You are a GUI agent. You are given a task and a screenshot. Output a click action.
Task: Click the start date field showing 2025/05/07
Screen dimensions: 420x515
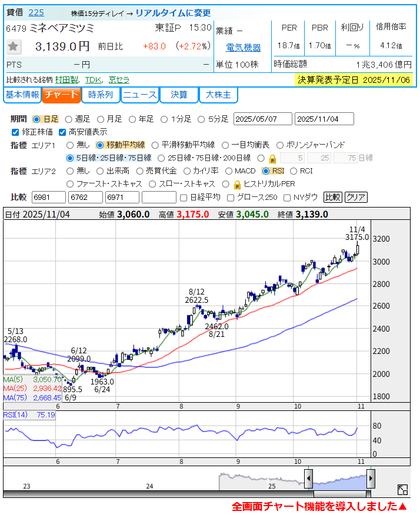[x=263, y=119]
